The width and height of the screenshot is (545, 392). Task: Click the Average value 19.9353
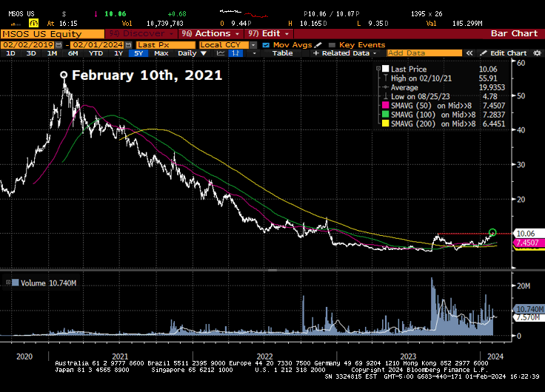point(492,87)
